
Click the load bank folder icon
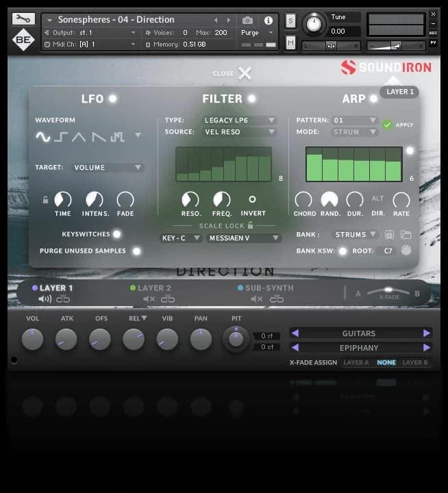(406, 235)
